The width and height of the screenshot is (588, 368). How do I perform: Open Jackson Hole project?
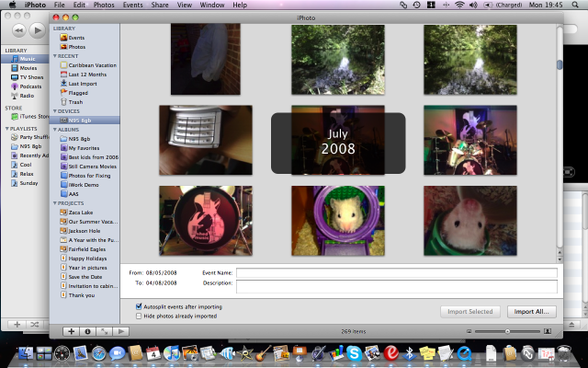click(x=84, y=231)
